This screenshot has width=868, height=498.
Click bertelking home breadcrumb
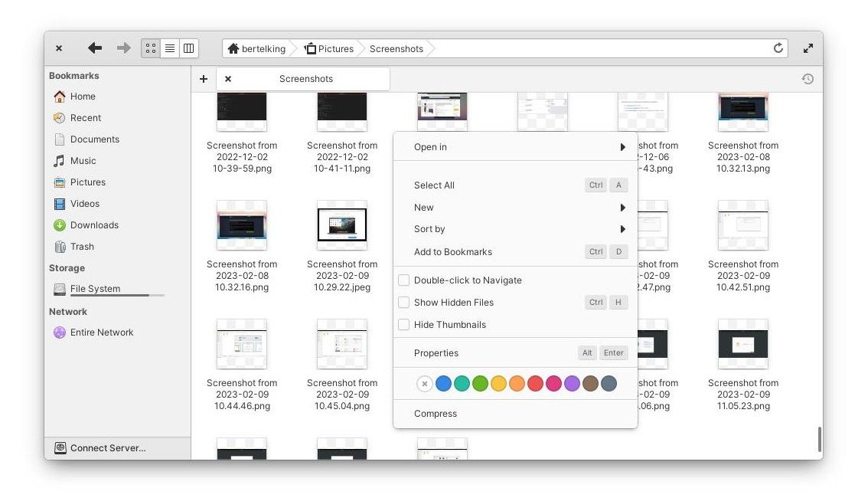point(257,49)
